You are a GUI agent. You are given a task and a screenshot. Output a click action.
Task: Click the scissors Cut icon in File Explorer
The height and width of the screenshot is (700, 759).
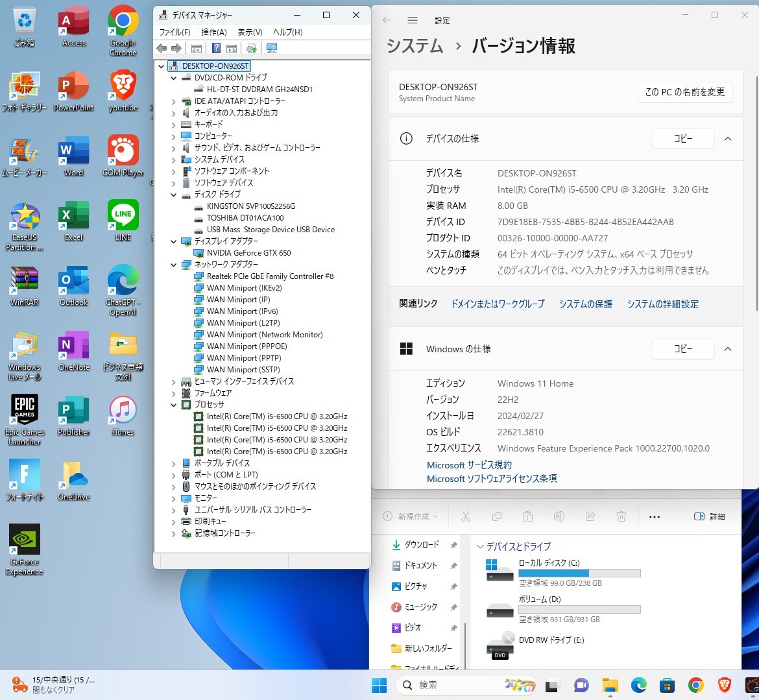click(x=466, y=516)
